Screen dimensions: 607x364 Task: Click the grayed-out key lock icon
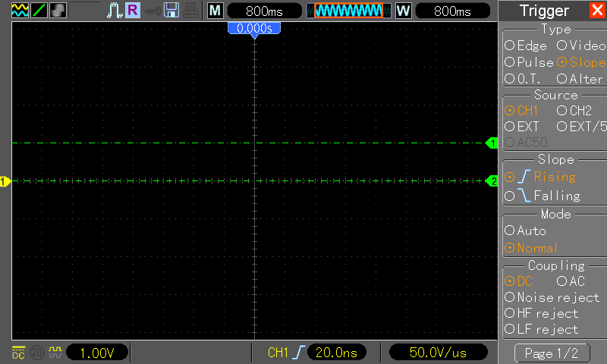(153, 11)
